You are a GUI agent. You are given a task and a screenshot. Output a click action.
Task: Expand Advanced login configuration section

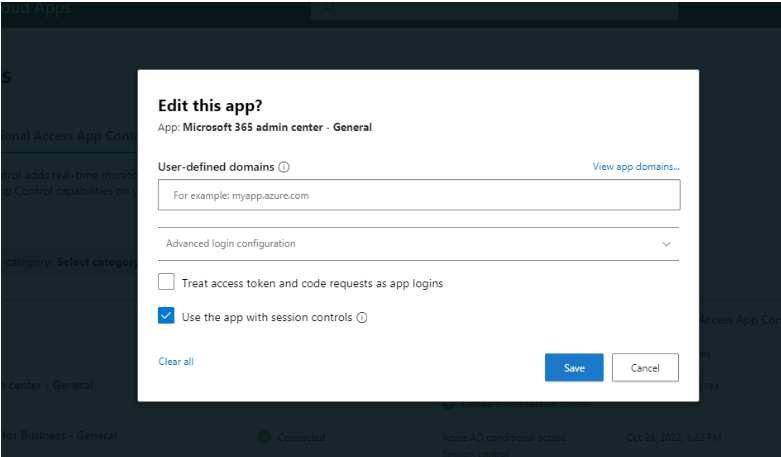click(x=418, y=244)
